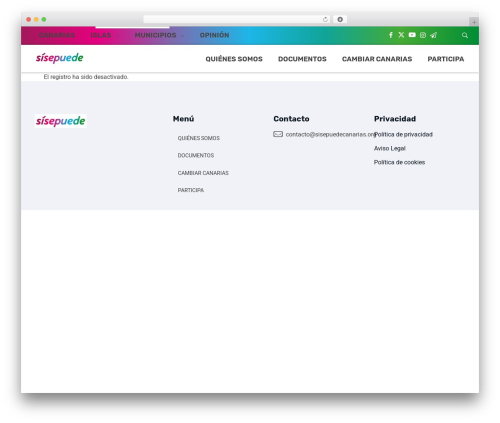Open Política de privacidad link

[x=403, y=134]
